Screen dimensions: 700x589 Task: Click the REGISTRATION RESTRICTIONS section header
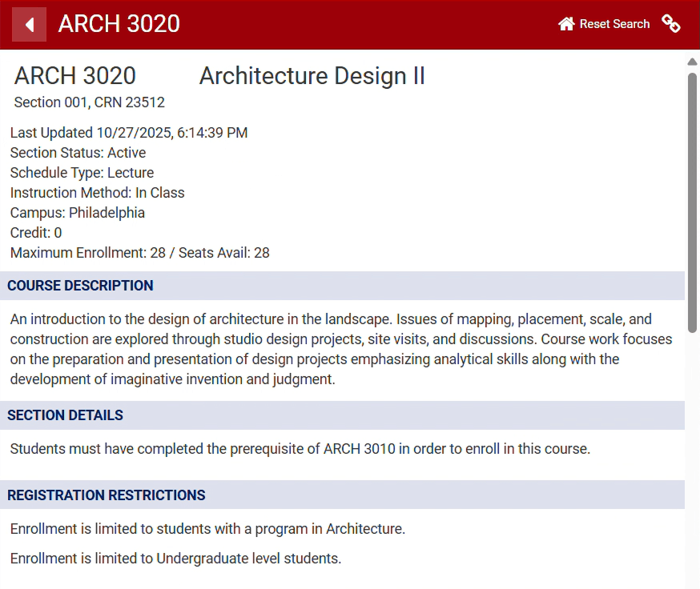pos(343,495)
